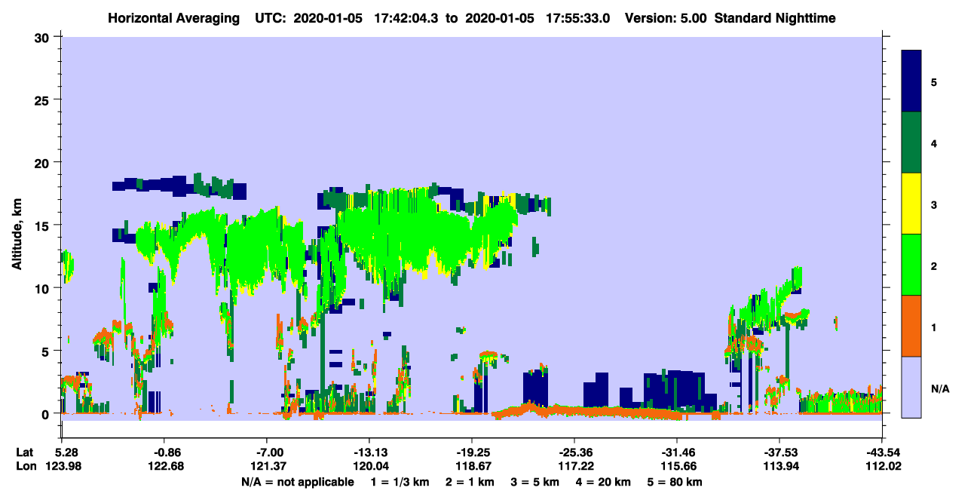Click the '2 = 1 km' legend entry
This screenshot has height=503, width=980.
point(469,482)
